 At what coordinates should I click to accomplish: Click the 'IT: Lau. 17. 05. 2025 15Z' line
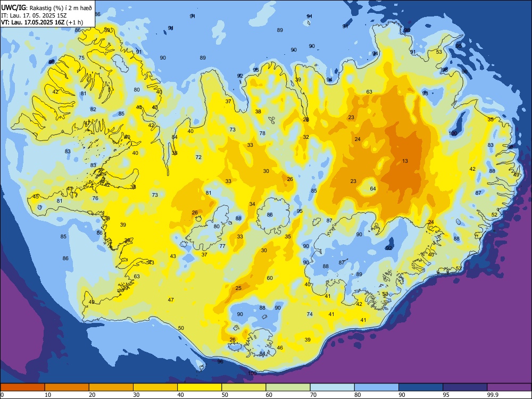tap(34, 15)
